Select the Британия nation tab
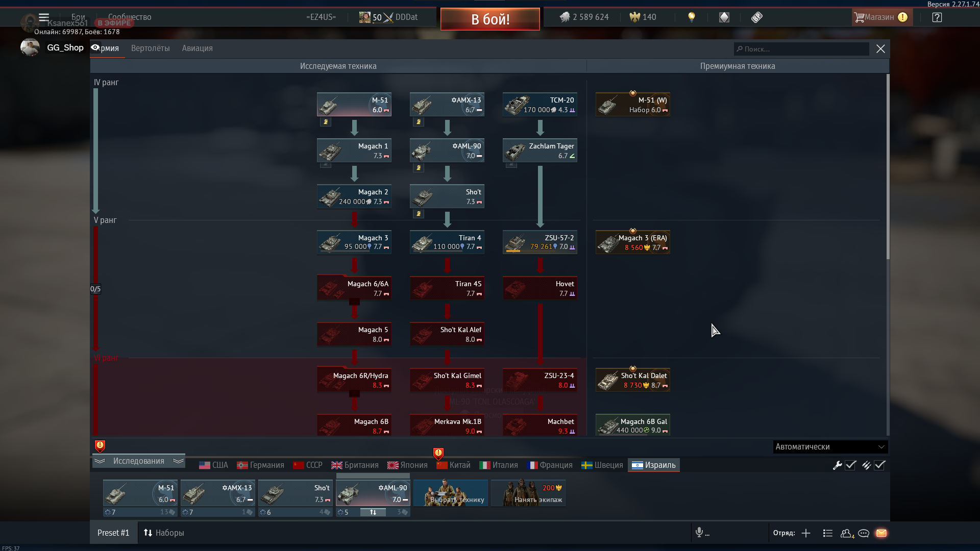The height and width of the screenshot is (551, 980). coord(355,465)
